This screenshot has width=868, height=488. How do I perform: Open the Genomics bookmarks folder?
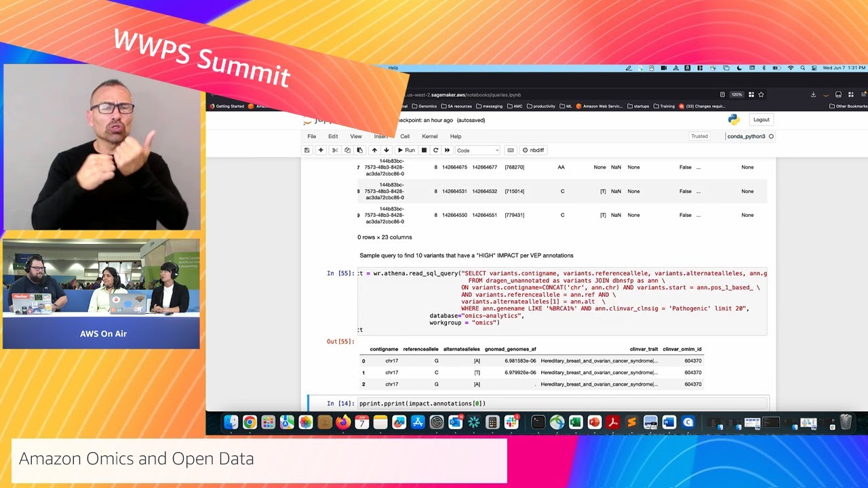click(424, 106)
